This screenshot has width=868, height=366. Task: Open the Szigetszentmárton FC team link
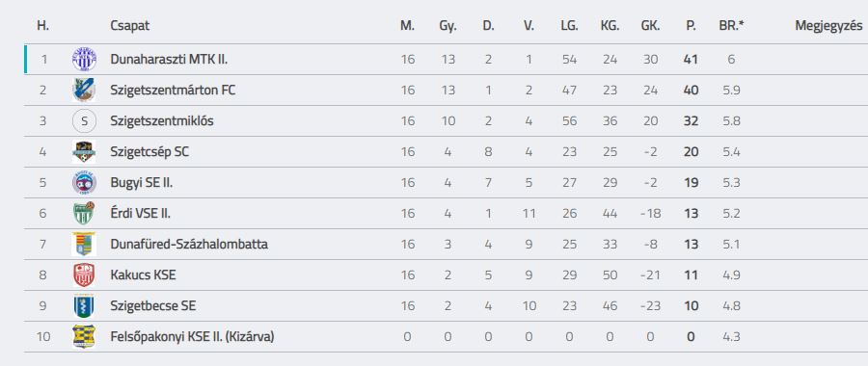[173, 91]
